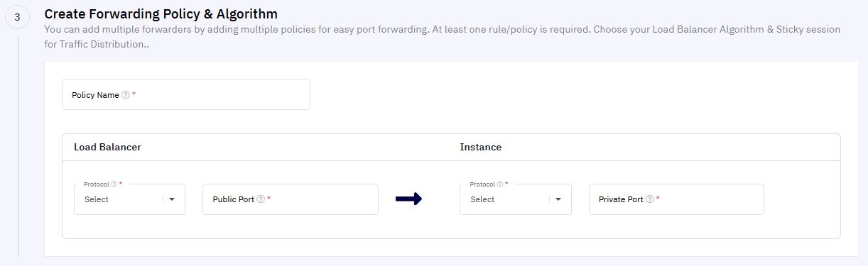Click the help icon beside Load Balancer Protocol

[x=114, y=184]
